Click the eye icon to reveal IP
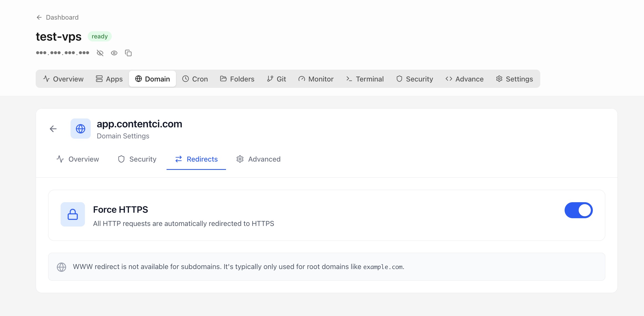Image resolution: width=644 pixels, height=316 pixels. pos(114,53)
